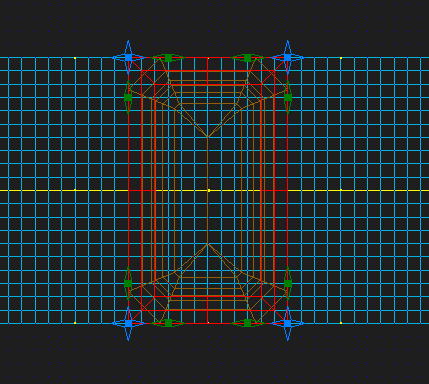Click the lower green handle on the left edge

click(x=128, y=283)
